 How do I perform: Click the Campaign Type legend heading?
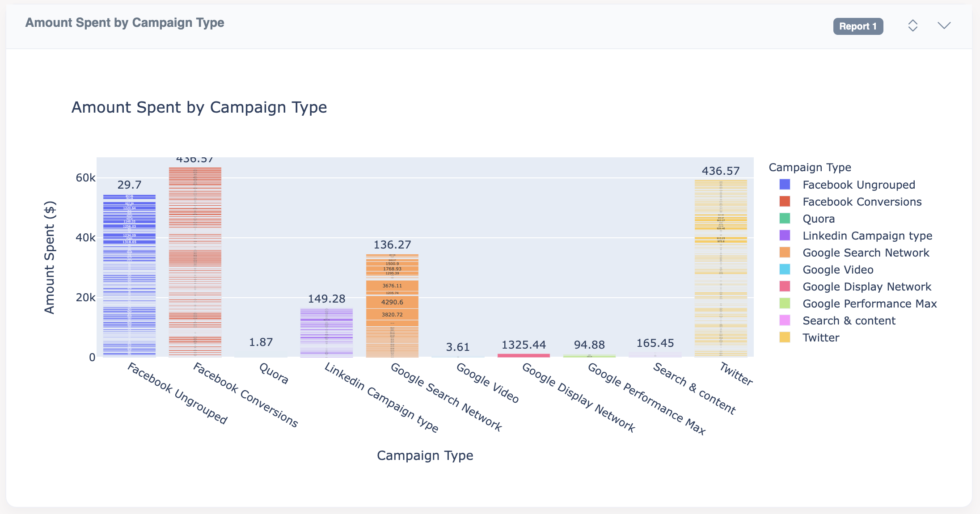pyautogui.click(x=810, y=167)
